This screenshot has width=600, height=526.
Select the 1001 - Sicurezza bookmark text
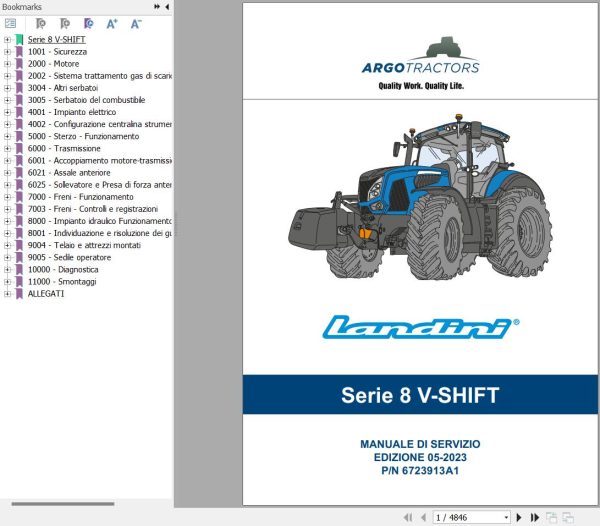click(57, 52)
